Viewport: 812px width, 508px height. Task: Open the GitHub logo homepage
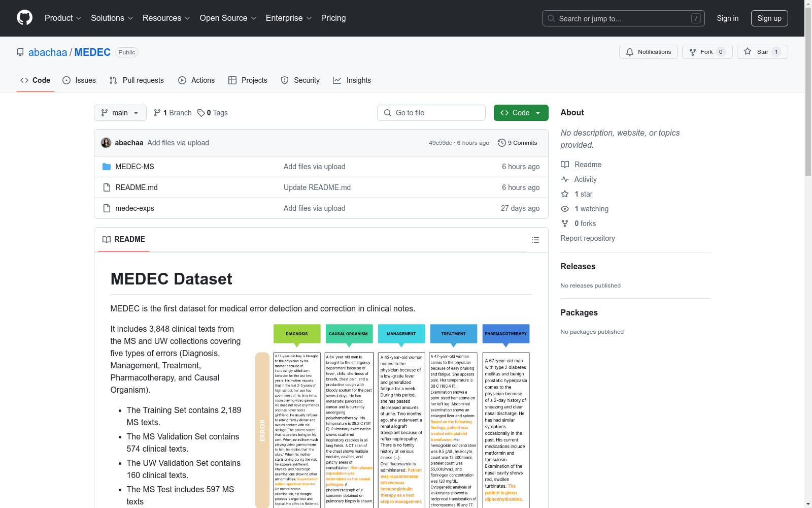click(x=24, y=18)
